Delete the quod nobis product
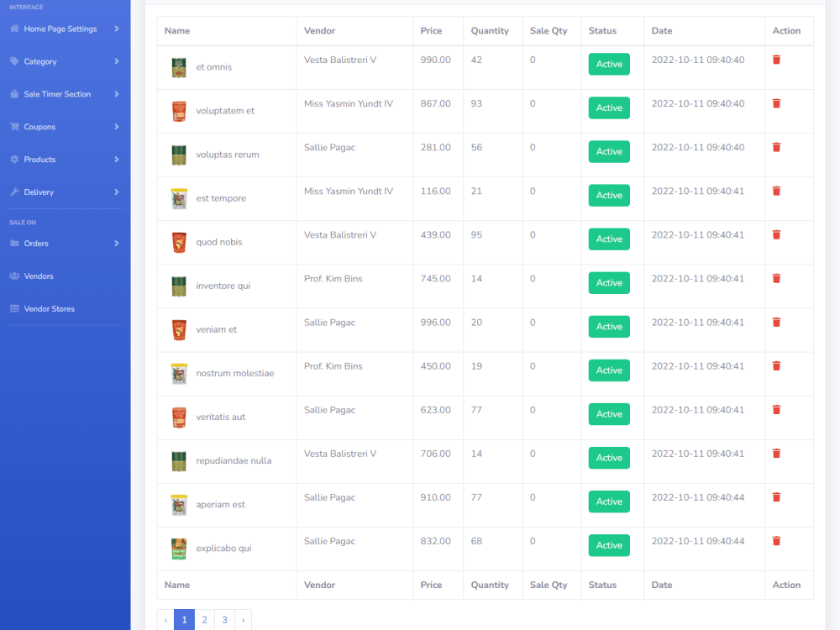The width and height of the screenshot is (840, 630). point(776,234)
